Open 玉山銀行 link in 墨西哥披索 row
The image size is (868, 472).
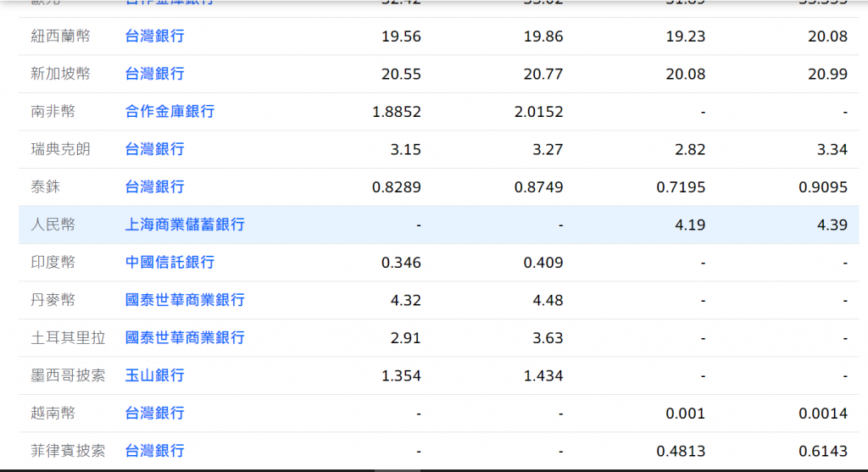[x=154, y=375]
